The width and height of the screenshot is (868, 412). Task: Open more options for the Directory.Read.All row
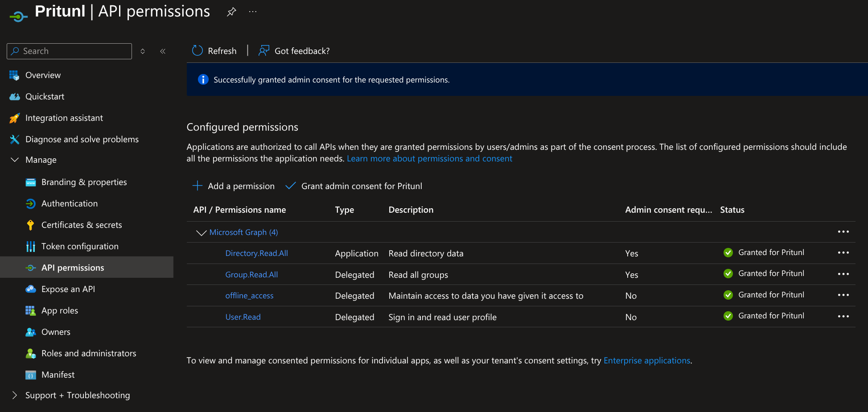tap(843, 253)
